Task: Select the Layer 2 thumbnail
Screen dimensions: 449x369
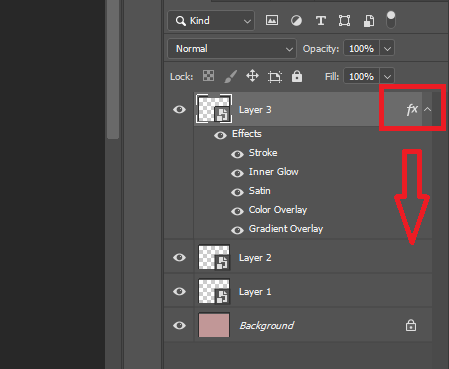Action: tap(214, 257)
